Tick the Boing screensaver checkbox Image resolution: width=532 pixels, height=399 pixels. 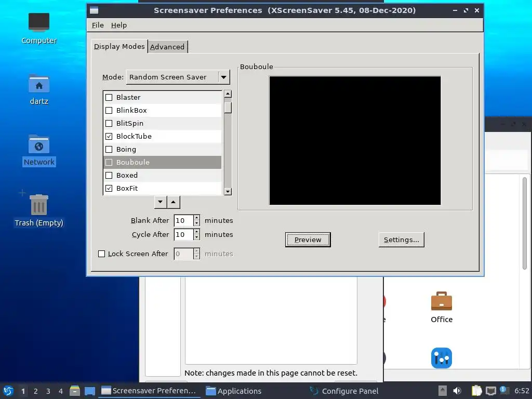coord(109,149)
